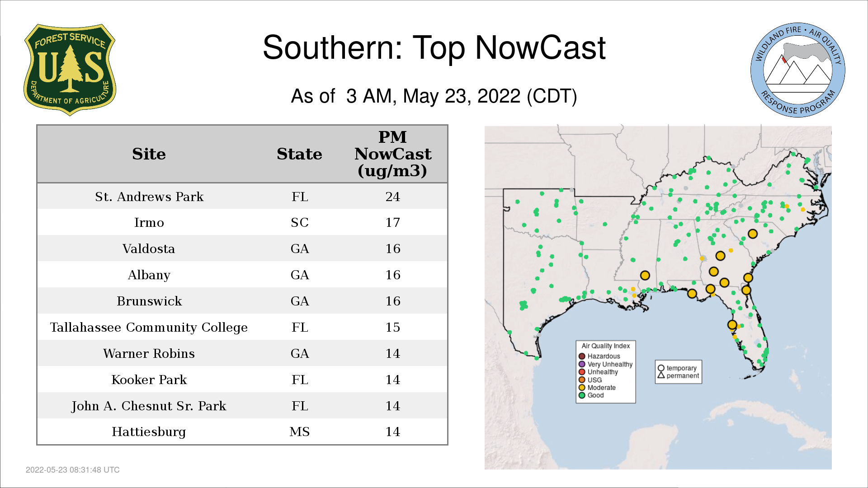The width and height of the screenshot is (868, 488).
Task: Click the Hattiesburg site entry
Action: tap(149, 432)
